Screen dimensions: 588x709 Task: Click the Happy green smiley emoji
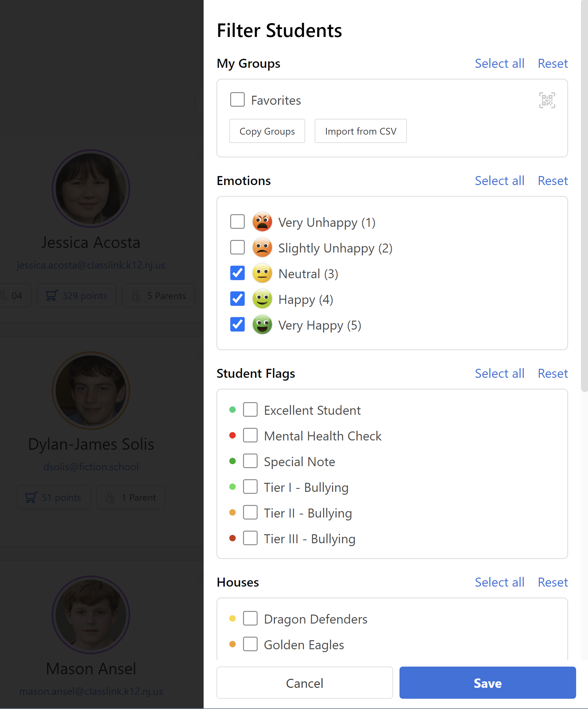(262, 299)
